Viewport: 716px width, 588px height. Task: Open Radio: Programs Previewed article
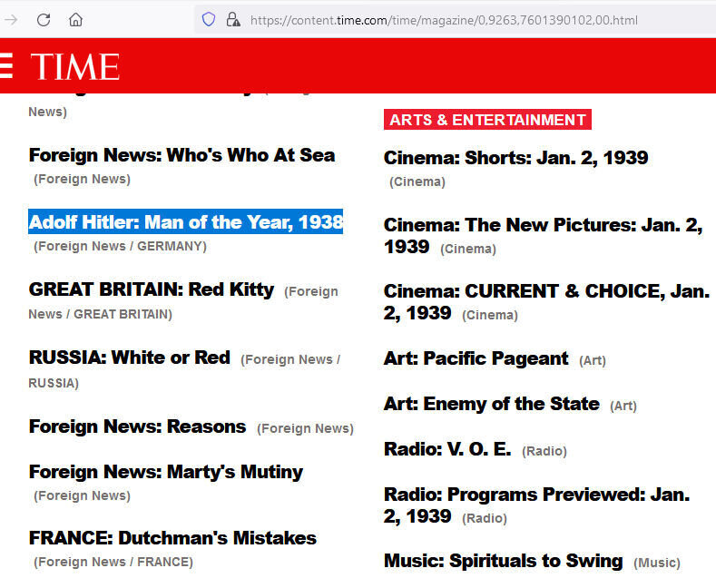tap(536, 505)
